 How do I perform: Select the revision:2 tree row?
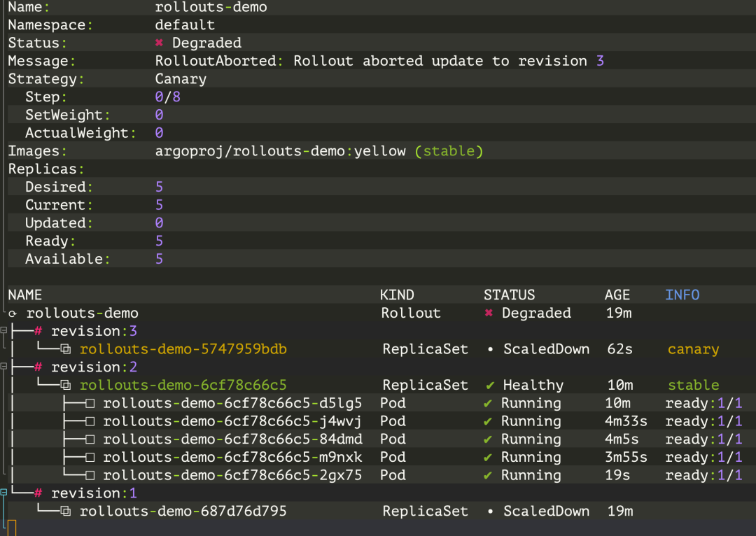[x=94, y=367]
